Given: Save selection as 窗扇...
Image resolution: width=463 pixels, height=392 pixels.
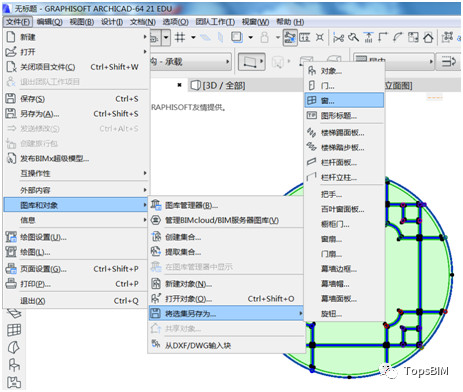Looking at the screenshot, I should click(x=344, y=239).
